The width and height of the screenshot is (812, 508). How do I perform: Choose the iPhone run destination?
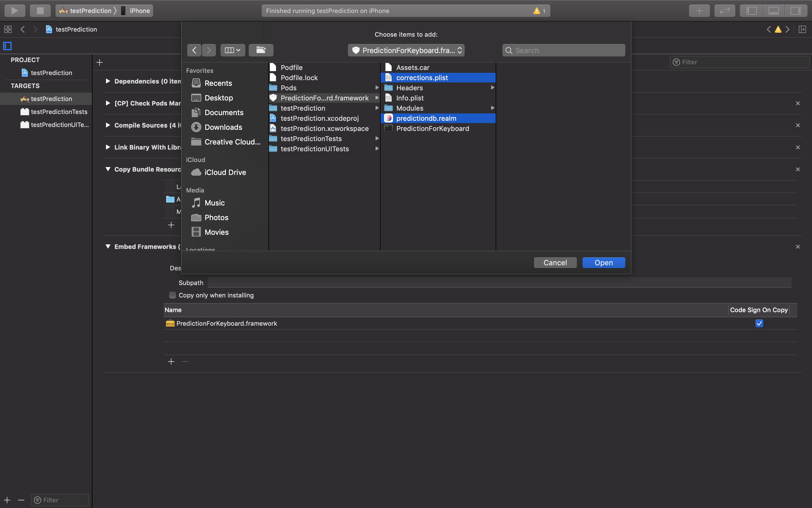pos(136,11)
